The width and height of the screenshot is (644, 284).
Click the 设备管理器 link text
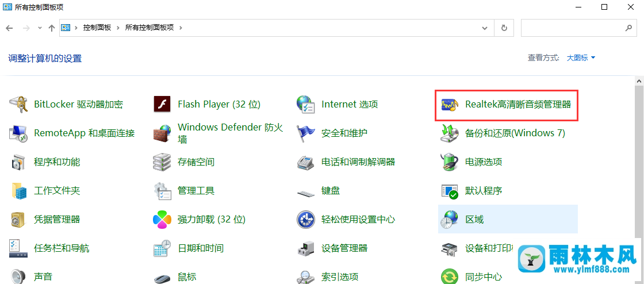[344, 248]
